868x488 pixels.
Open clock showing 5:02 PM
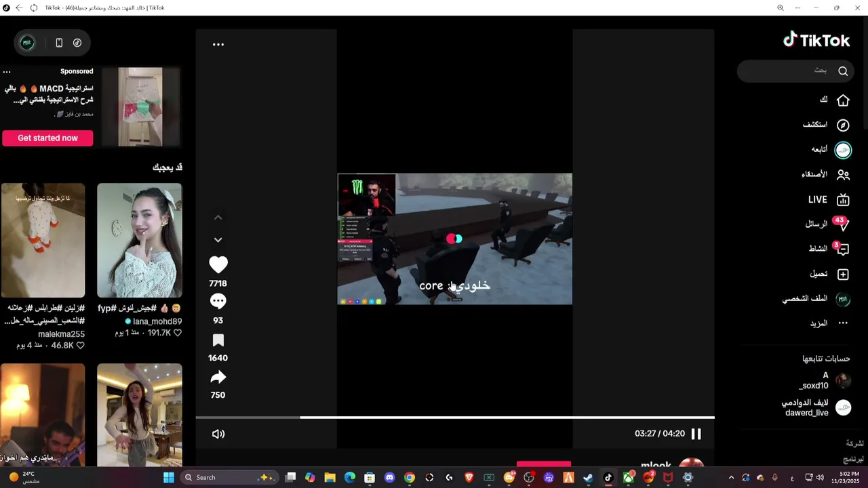pos(844,478)
